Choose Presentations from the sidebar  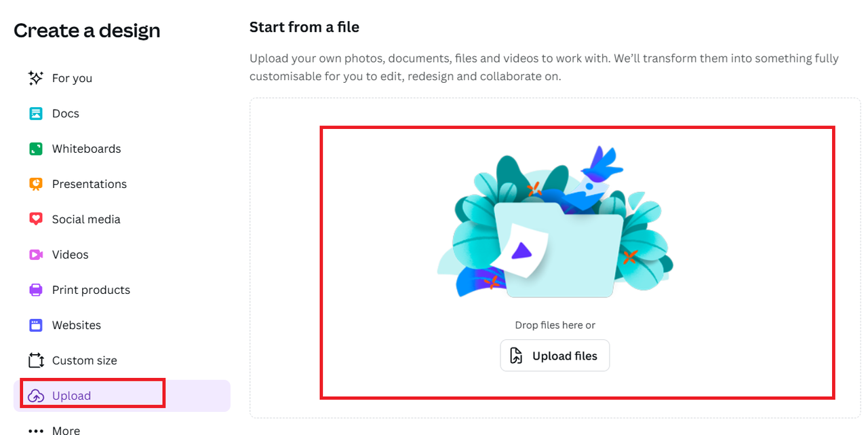[x=89, y=184]
